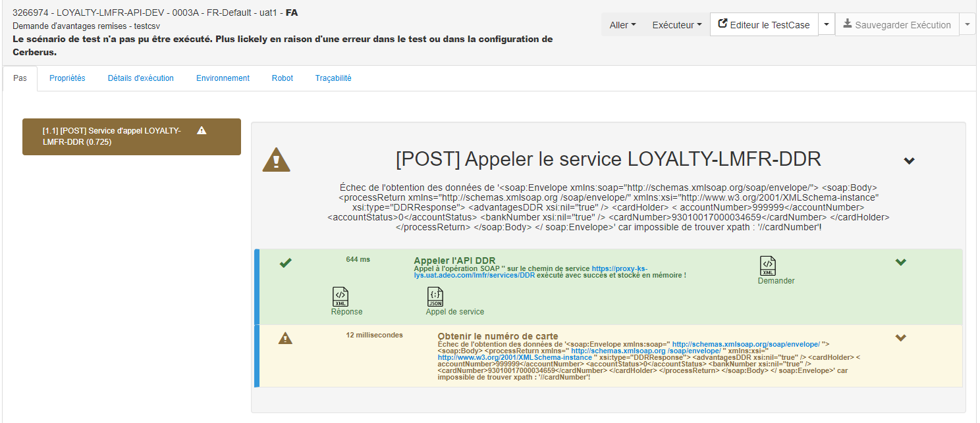Switch to the Propriétés tab
The height and width of the screenshot is (423, 980).
point(67,78)
